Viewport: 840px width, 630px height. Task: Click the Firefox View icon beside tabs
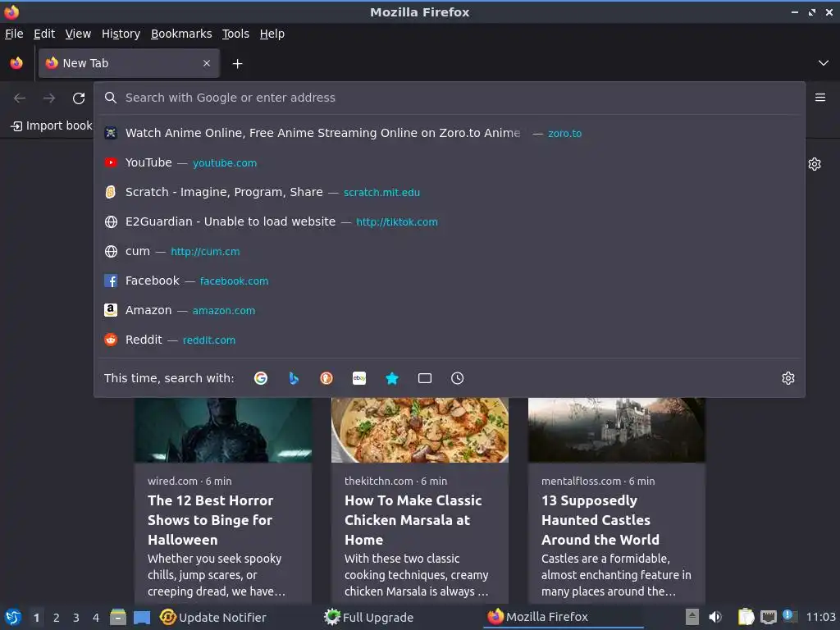pos(16,63)
